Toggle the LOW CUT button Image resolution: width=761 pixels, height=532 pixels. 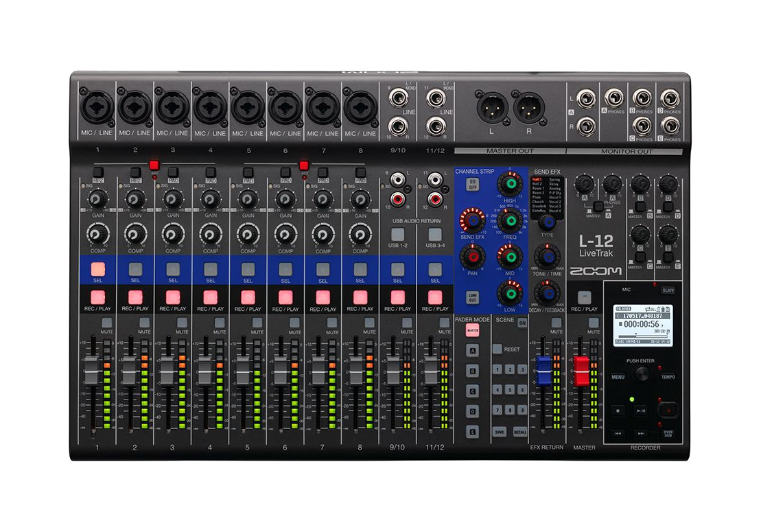tap(472, 297)
